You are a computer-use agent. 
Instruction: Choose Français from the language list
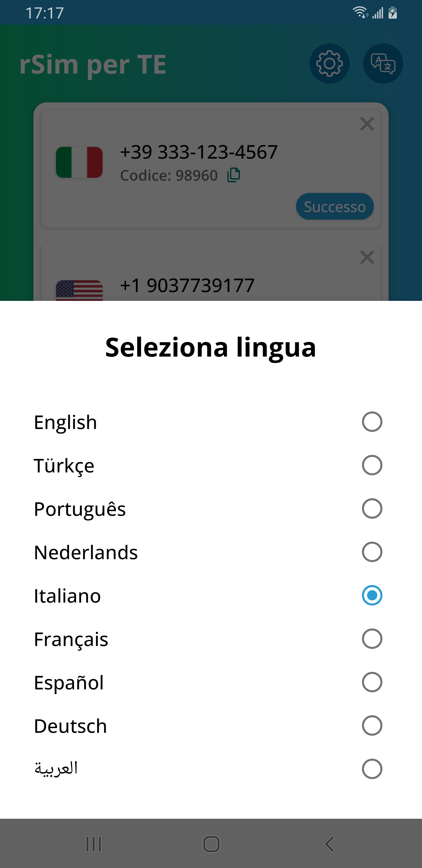point(71,639)
